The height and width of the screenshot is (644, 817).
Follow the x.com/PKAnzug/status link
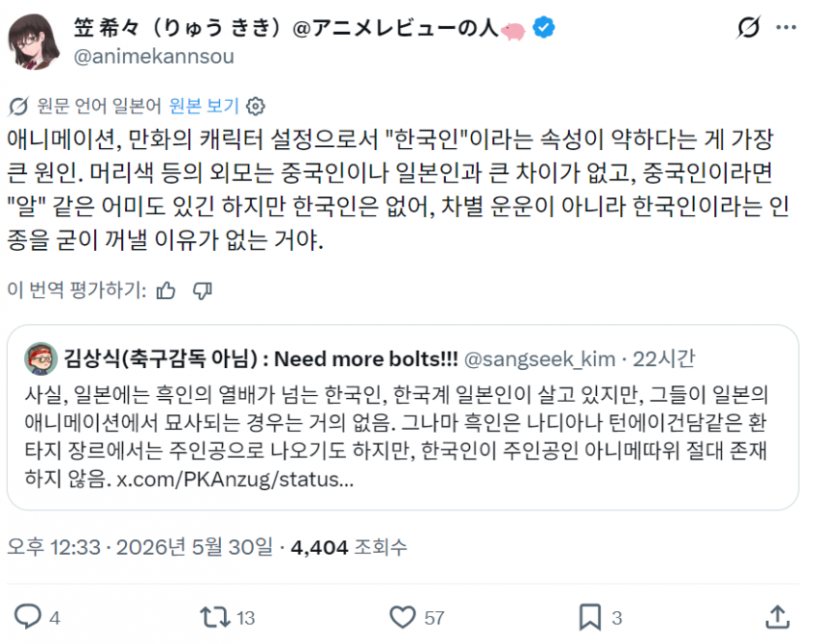click(235, 479)
